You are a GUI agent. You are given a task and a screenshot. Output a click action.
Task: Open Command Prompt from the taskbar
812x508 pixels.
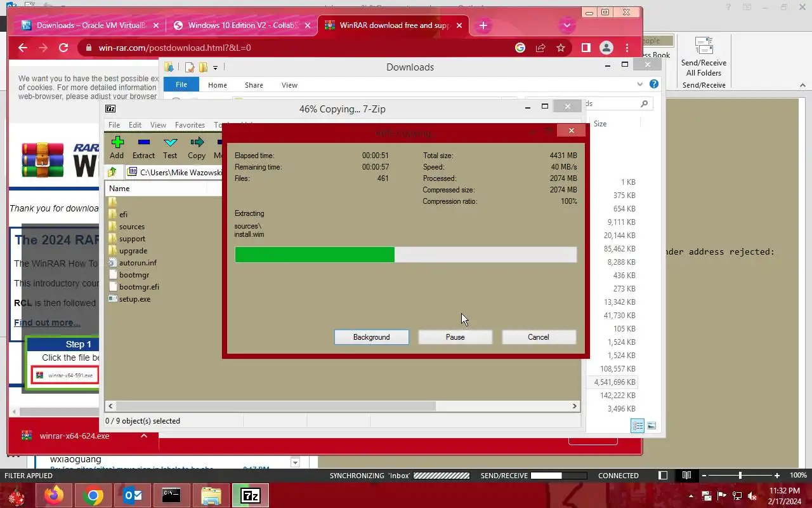171,495
